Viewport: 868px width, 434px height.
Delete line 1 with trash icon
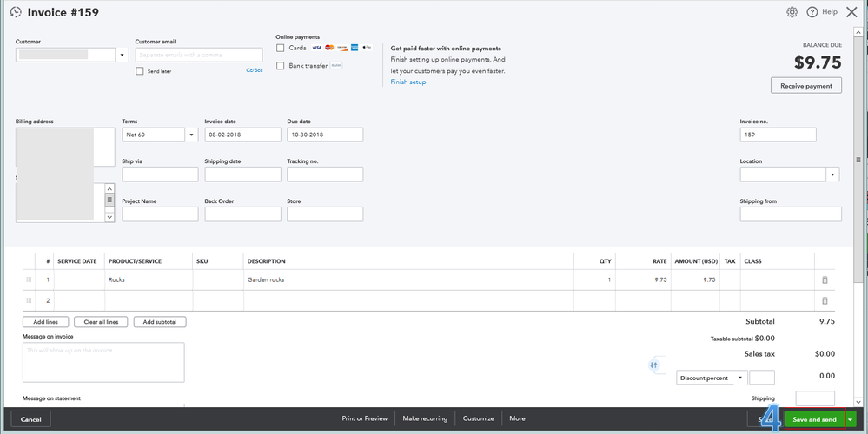click(x=825, y=279)
